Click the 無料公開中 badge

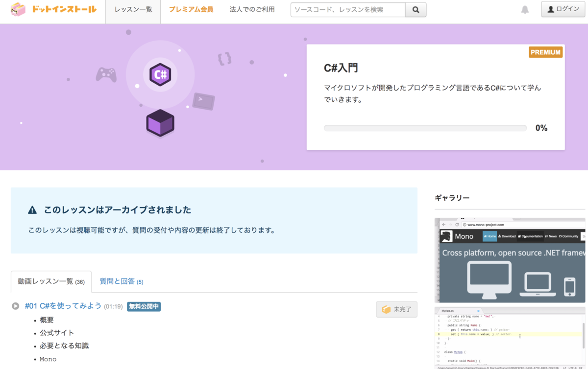click(144, 306)
